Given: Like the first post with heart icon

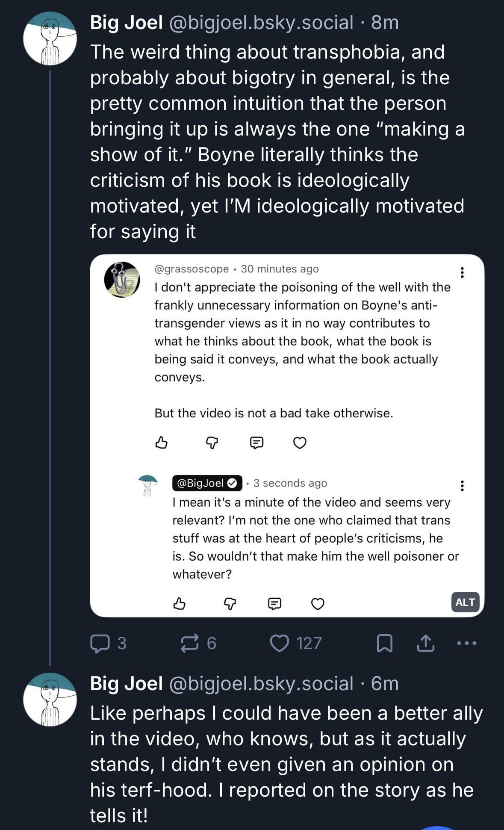Looking at the screenshot, I should tap(280, 643).
